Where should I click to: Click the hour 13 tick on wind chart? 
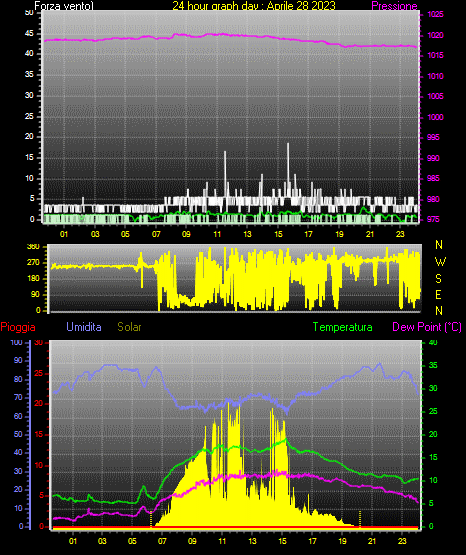tap(247, 234)
